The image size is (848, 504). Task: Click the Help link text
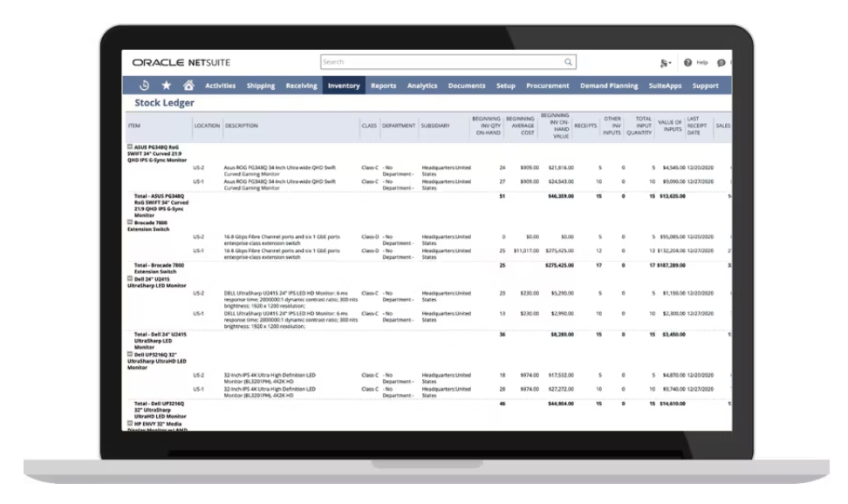tap(702, 63)
